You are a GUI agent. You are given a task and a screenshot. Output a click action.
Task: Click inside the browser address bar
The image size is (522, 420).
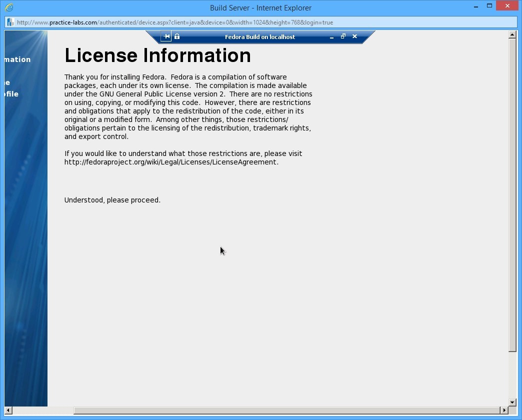pos(200,22)
